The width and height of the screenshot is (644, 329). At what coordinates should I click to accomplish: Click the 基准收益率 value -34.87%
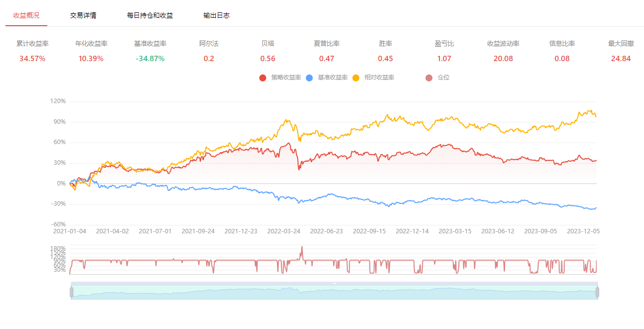pos(150,59)
